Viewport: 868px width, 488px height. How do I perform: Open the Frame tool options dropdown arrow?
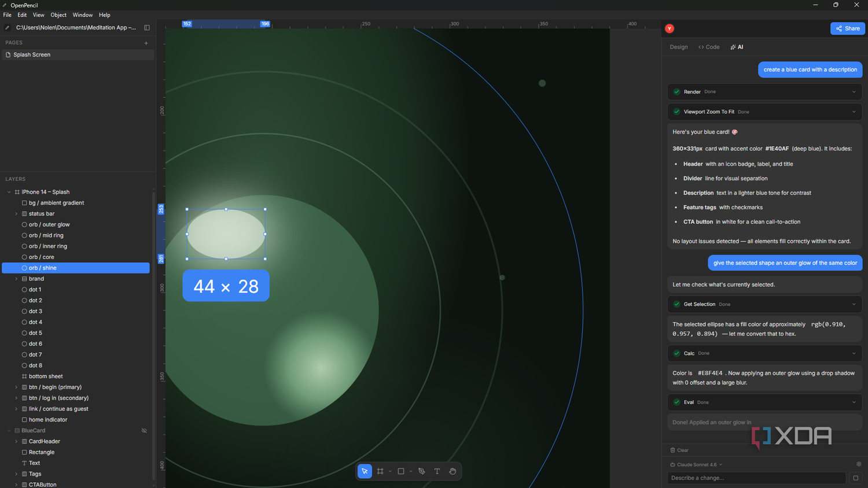coord(390,471)
